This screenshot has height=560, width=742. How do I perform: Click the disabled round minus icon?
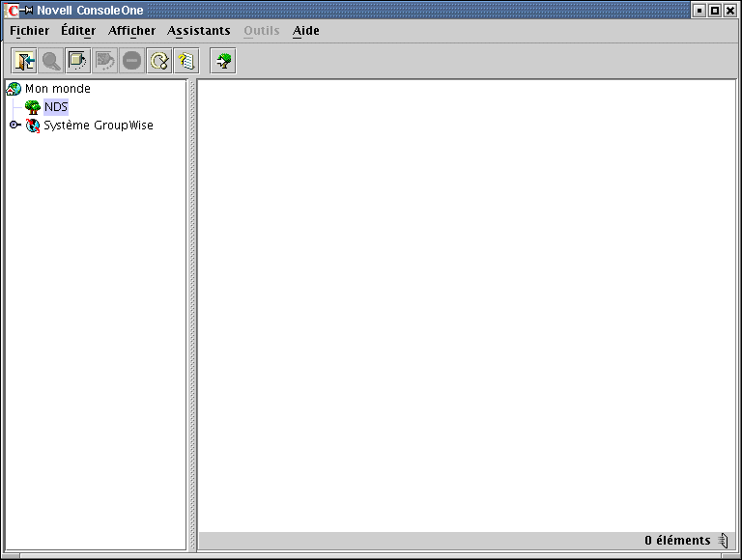(x=131, y=61)
